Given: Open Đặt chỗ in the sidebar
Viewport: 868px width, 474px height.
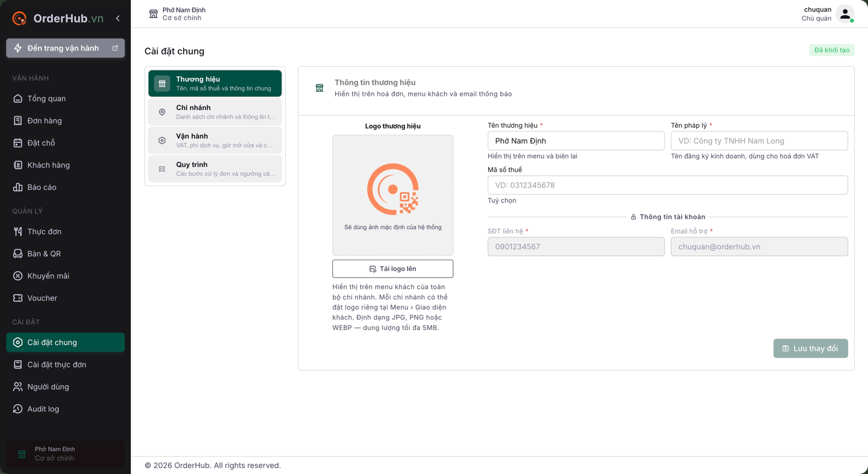Looking at the screenshot, I should pyautogui.click(x=65, y=143).
